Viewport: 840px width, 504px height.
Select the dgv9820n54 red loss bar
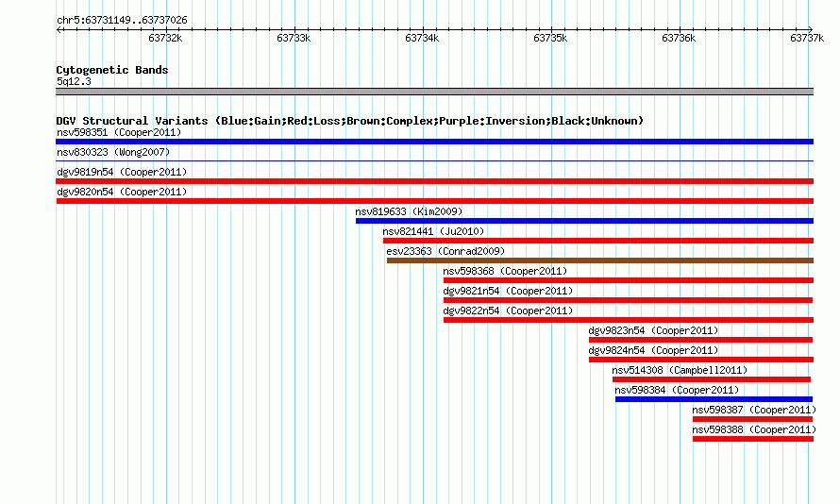[x=434, y=201]
